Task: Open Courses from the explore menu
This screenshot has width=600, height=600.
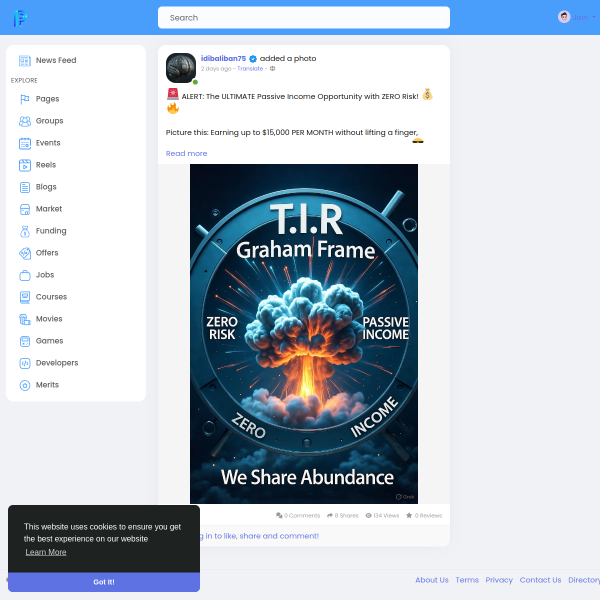Action: [x=51, y=297]
